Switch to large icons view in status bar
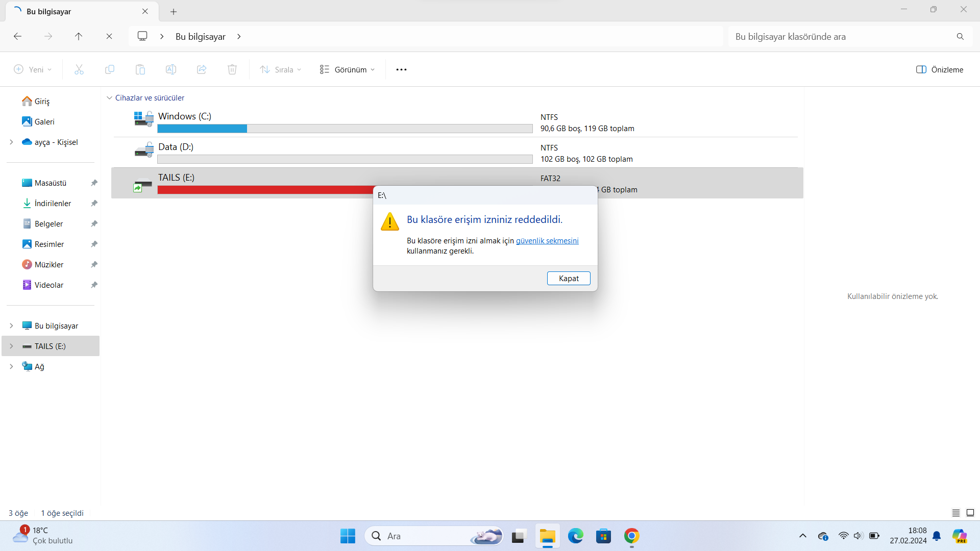980x551 pixels. [x=970, y=513]
